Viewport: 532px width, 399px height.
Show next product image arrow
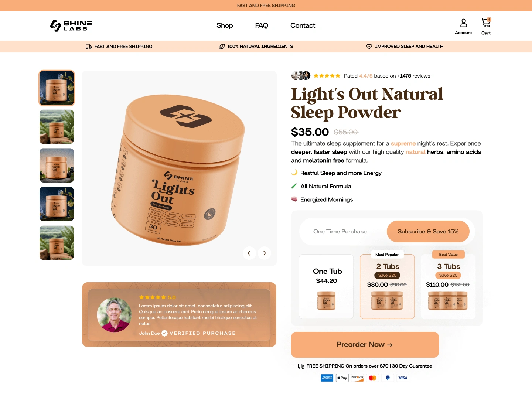point(265,253)
